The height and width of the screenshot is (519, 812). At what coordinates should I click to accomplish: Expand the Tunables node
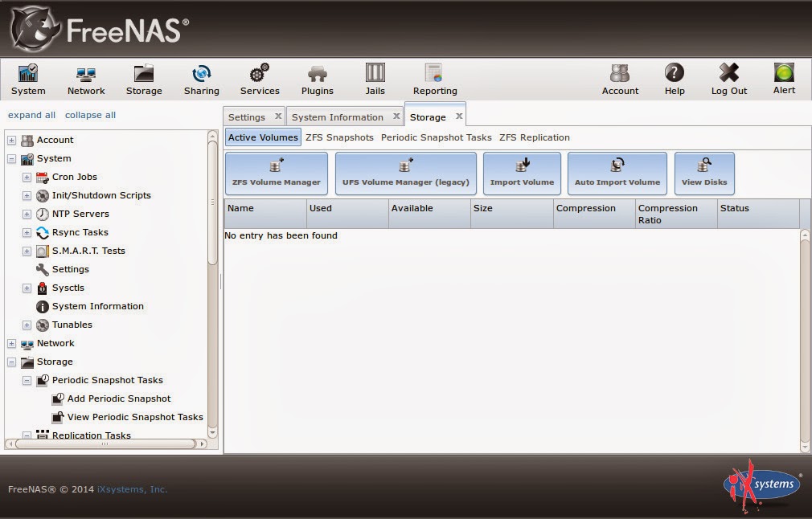pyautogui.click(x=27, y=325)
